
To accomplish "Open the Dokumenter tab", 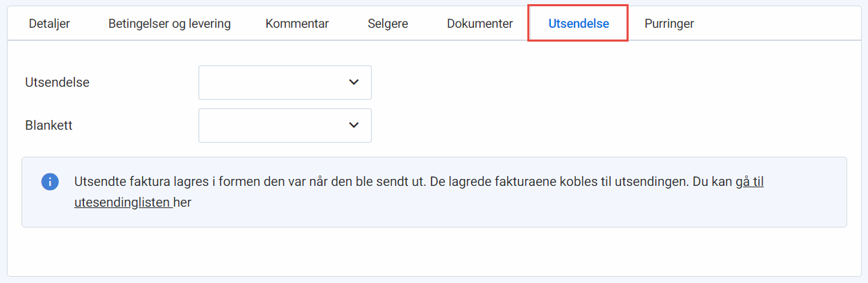I will point(479,24).
